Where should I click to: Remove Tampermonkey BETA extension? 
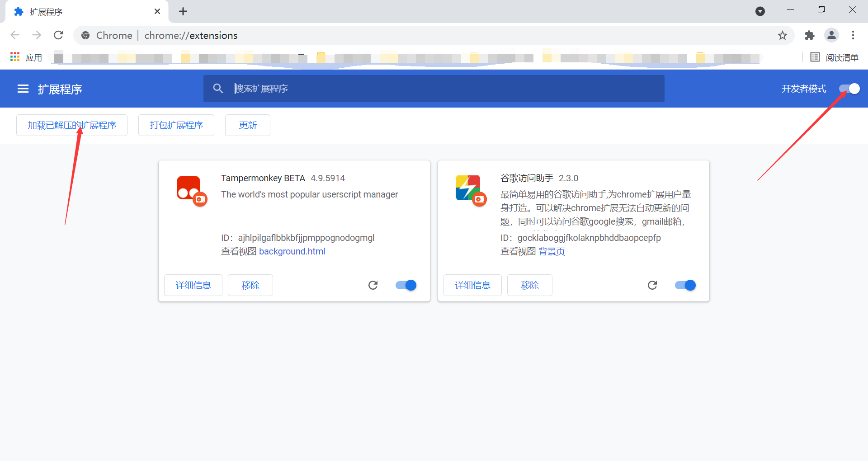250,285
